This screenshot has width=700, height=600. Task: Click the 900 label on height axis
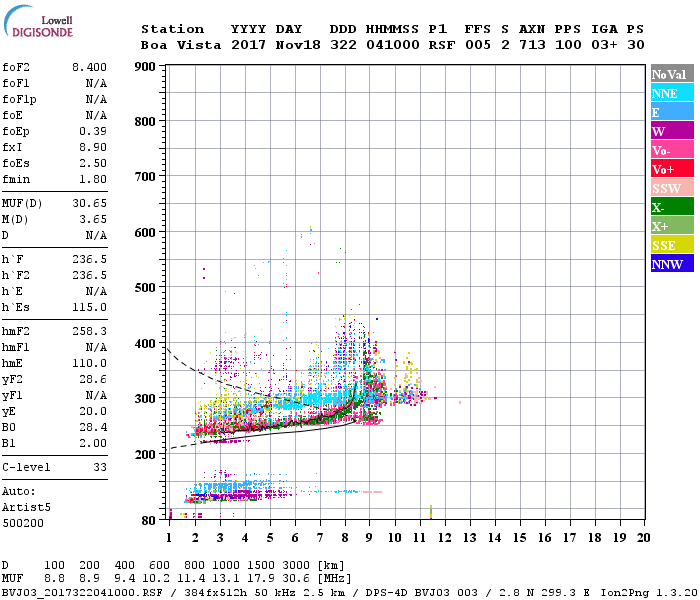click(x=145, y=67)
